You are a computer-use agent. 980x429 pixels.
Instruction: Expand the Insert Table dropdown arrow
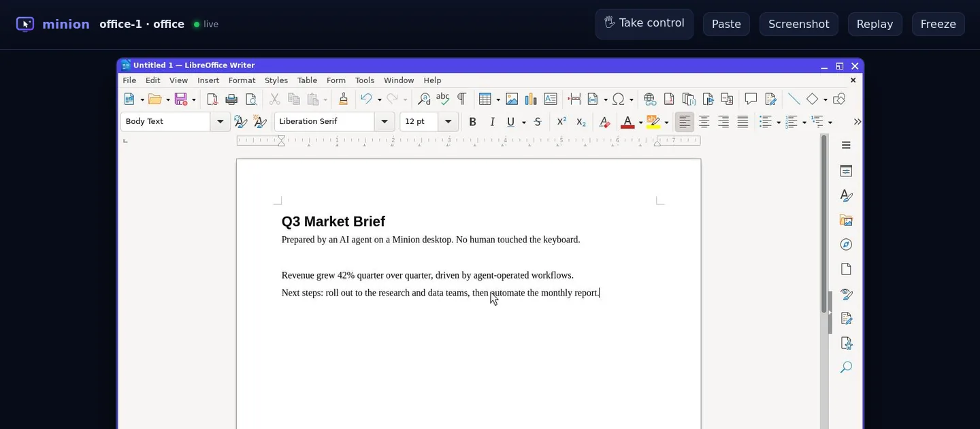[497, 100]
